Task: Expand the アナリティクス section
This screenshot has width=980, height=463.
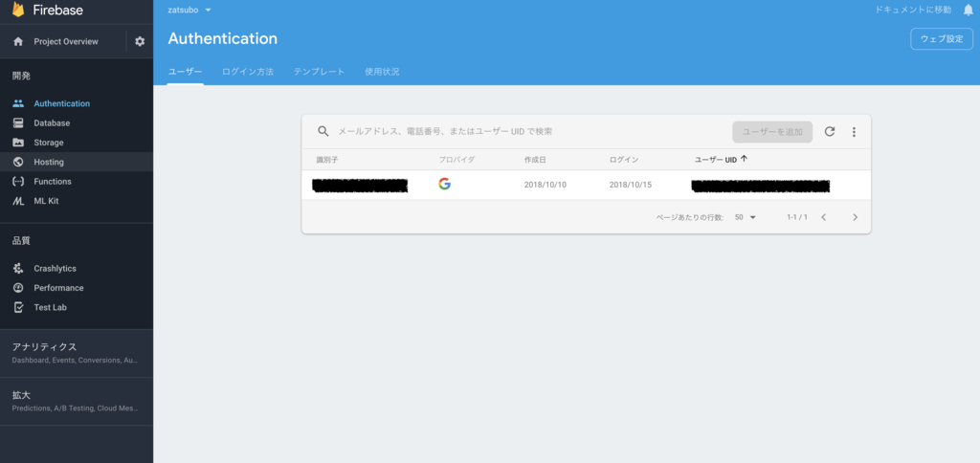Action: tap(77, 353)
